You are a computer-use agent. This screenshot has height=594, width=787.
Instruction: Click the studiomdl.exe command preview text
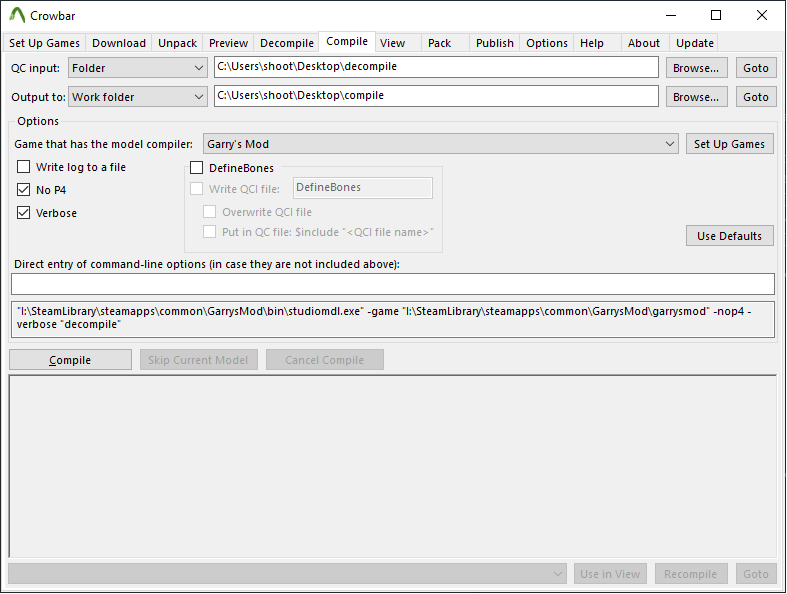pyautogui.click(x=393, y=318)
